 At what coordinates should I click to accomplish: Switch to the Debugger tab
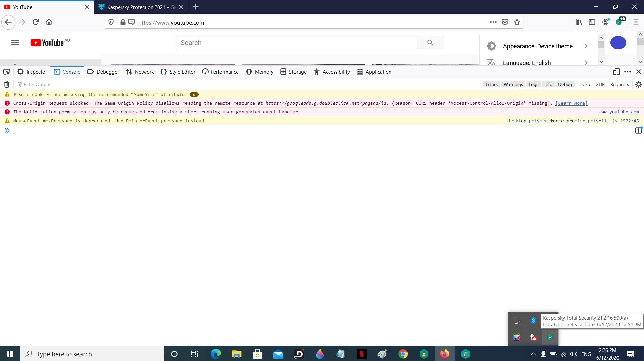(103, 72)
